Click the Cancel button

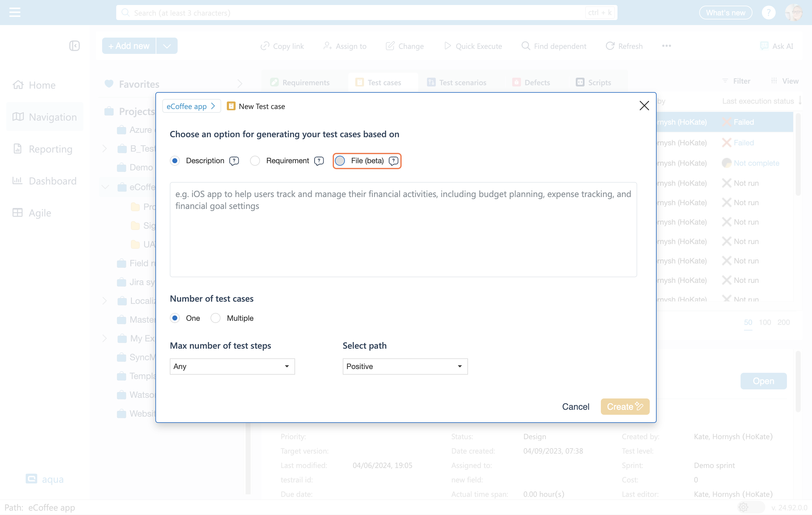575,407
